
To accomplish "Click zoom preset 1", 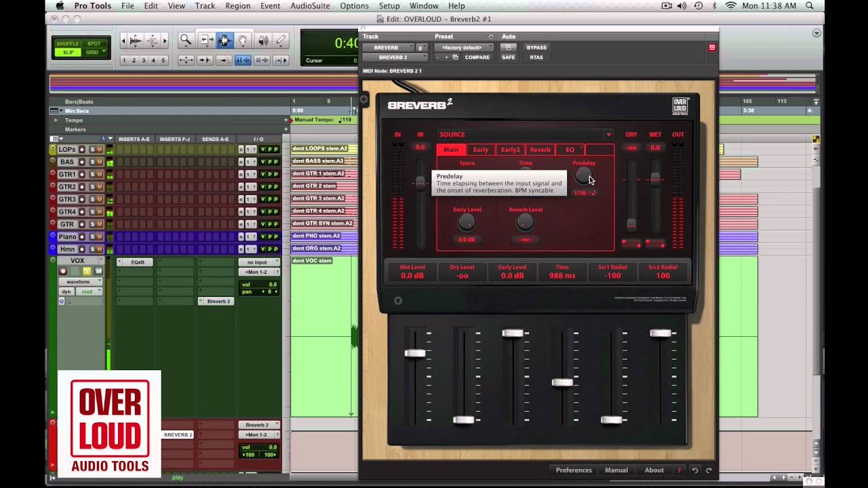I will (124, 60).
